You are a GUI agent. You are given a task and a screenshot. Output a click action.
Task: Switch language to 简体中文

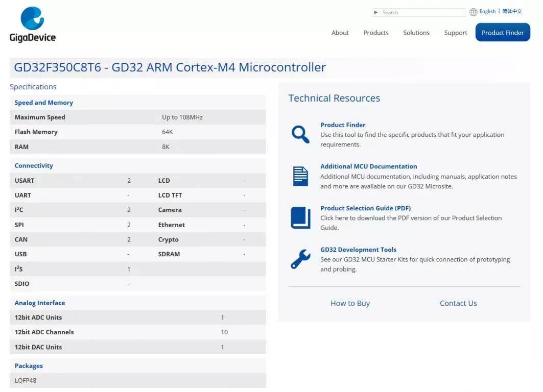[512, 12]
